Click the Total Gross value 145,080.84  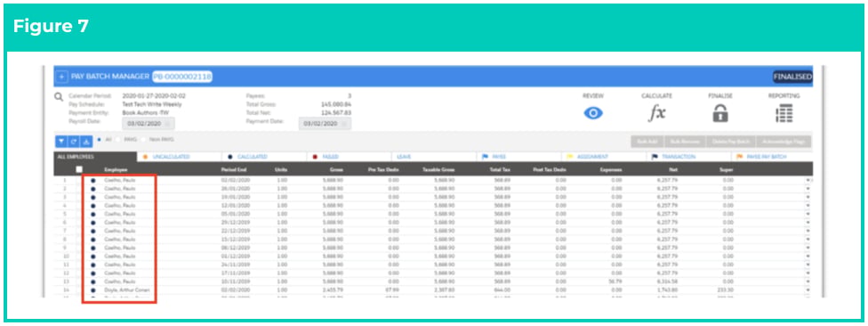coord(336,103)
